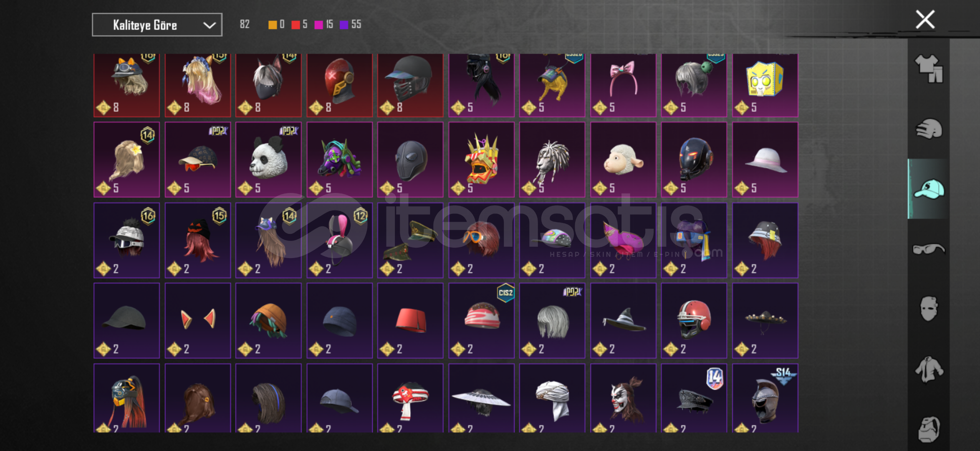The image size is (980, 451).
Task: Open the outfits category icon
Action: pos(929,69)
